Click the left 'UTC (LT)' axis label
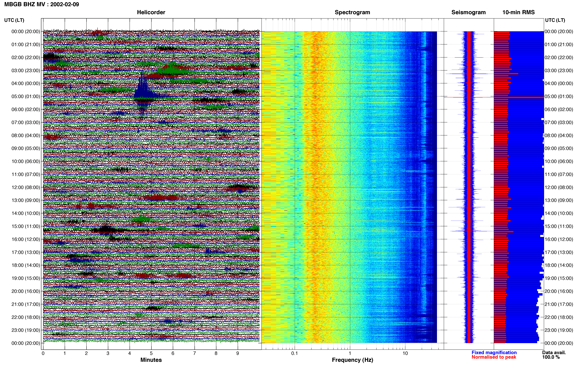Screen dimensions: 588x368 [14, 20]
